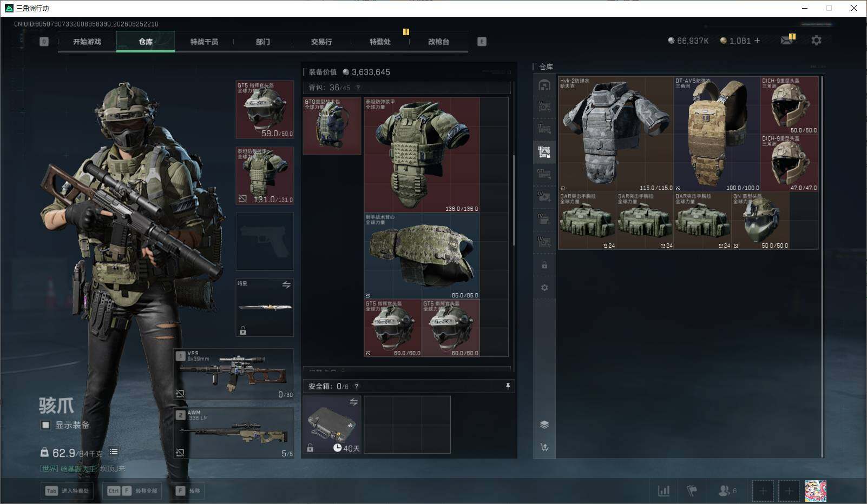Open the statistics bar chart icon
This screenshot has width=867, height=504.
pos(664,490)
